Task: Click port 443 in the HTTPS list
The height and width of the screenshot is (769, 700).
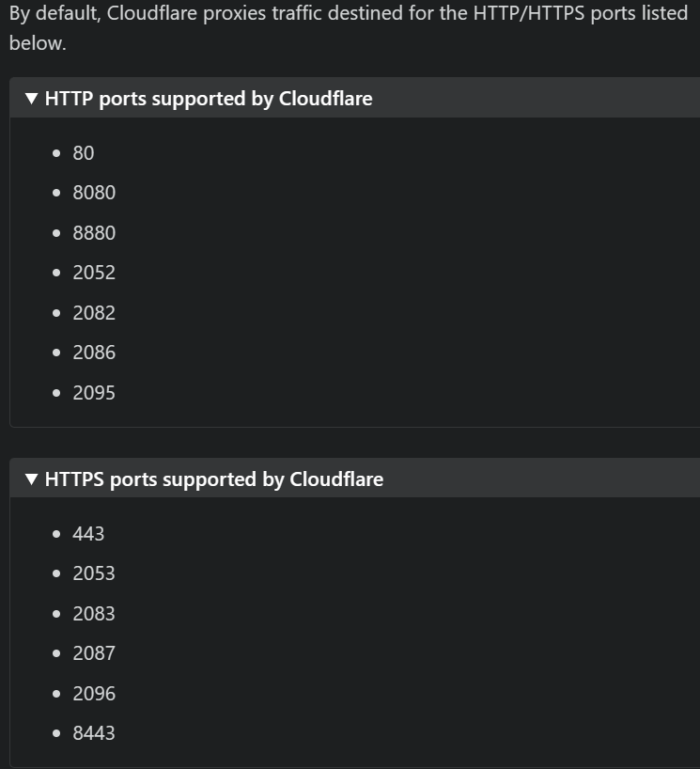Action: click(88, 534)
